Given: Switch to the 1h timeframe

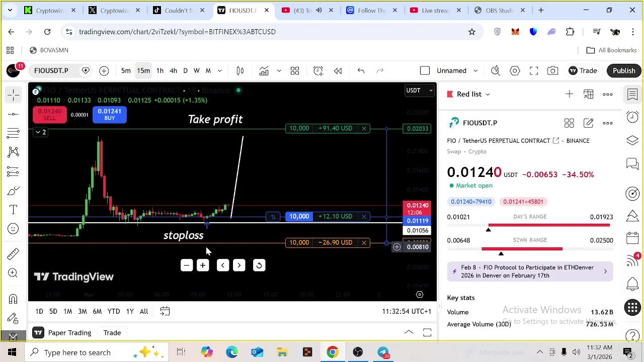Looking at the screenshot, I should (160, 71).
